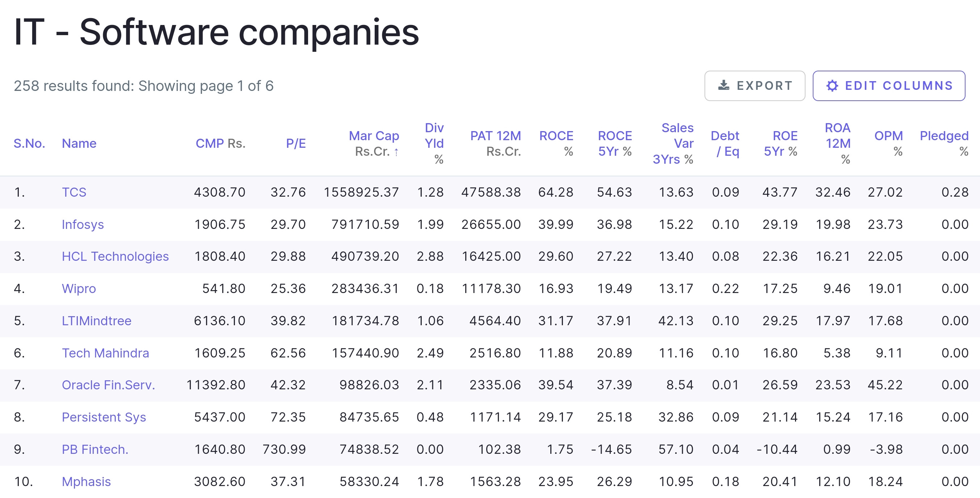Select Tech Mahindra OPM 9.11
This screenshot has width=980, height=498.
pos(889,353)
